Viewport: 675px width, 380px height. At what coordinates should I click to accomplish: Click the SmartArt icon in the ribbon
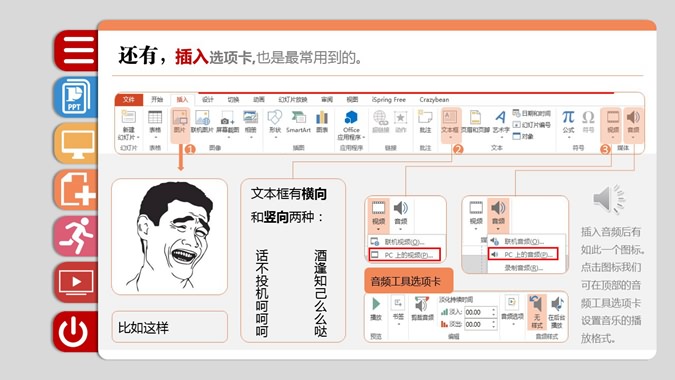[x=298, y=122]
